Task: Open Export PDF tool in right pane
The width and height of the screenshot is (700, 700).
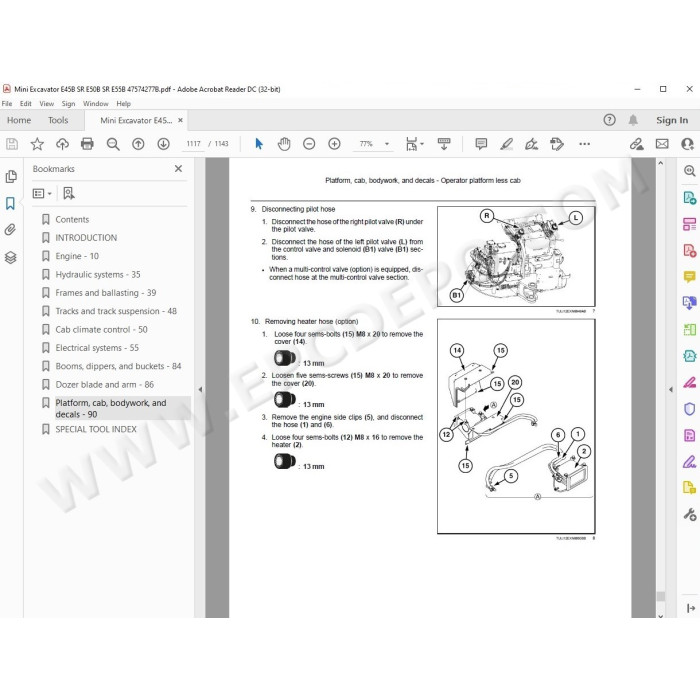Action: pyautogui.click(x=689, y=197)
